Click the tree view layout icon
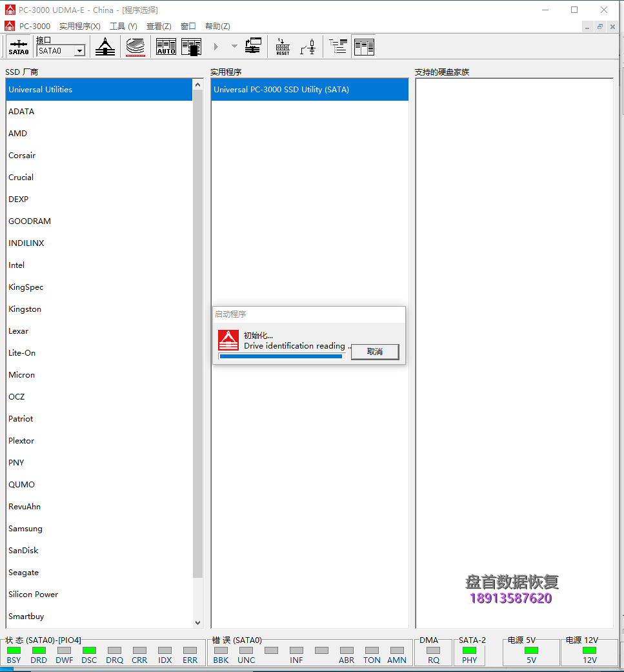Viewport: 624px width, 672px height. [338, 46]
